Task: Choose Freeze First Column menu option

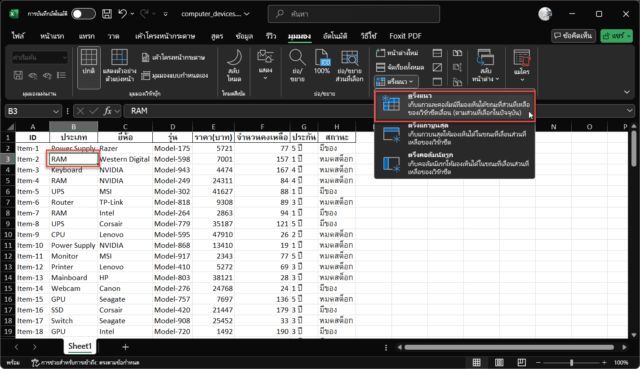Action: point(455,164)
